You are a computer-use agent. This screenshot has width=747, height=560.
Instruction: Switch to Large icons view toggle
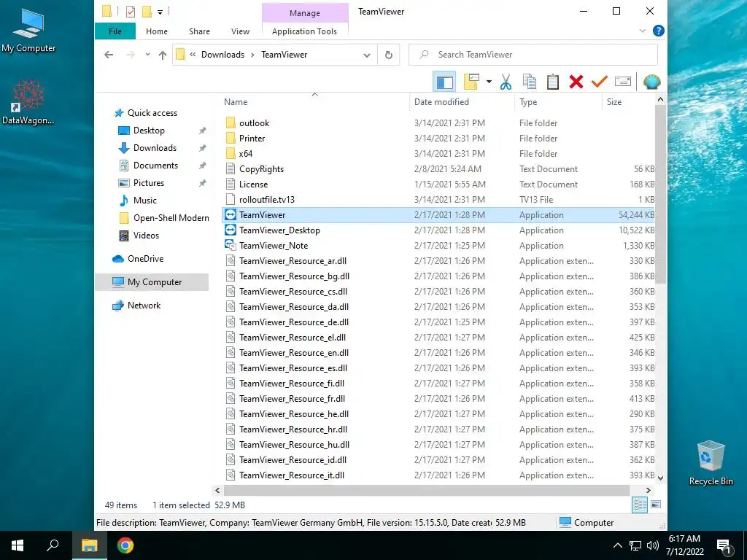coord(656,505)
